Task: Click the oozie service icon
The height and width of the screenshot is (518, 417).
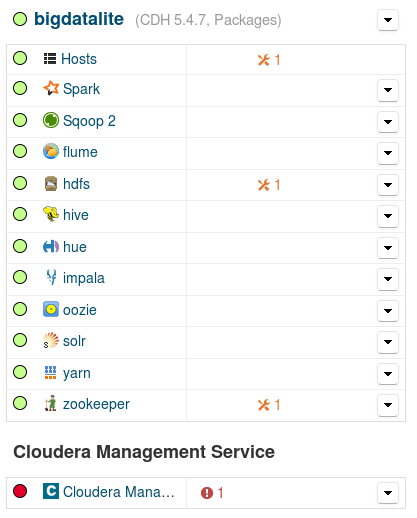Action: coord(51,309)
